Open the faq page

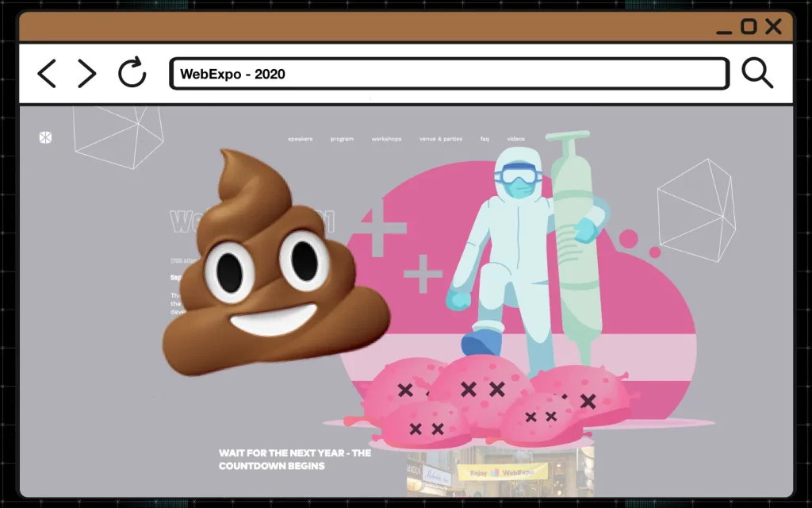(485, 139)
